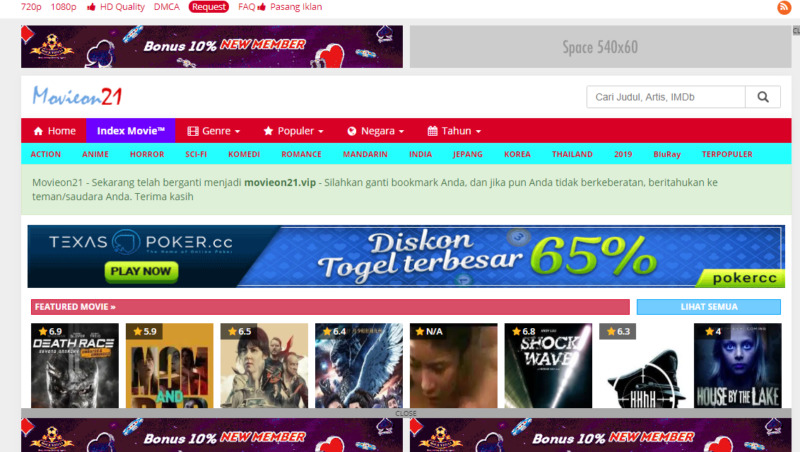Select the INDIA category

click(420, 154)
